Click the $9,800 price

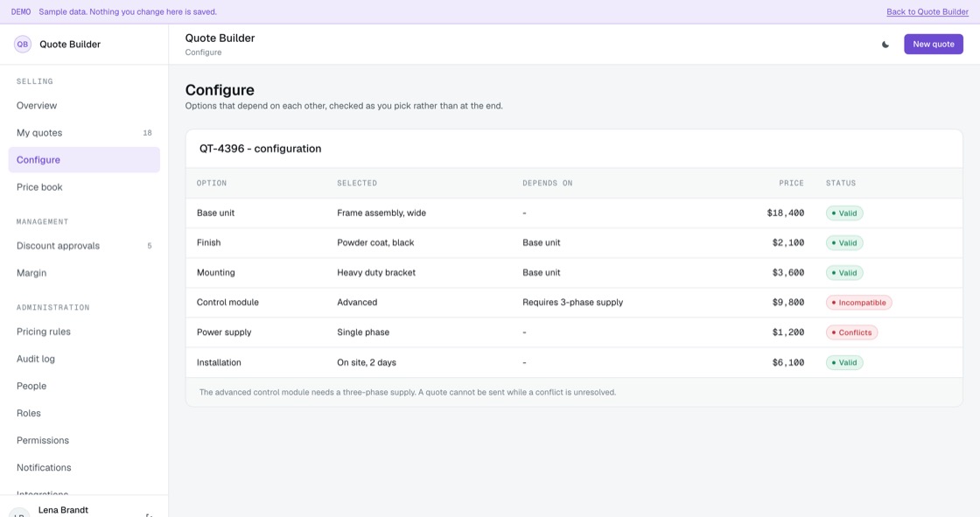click(x=788, y=303)
